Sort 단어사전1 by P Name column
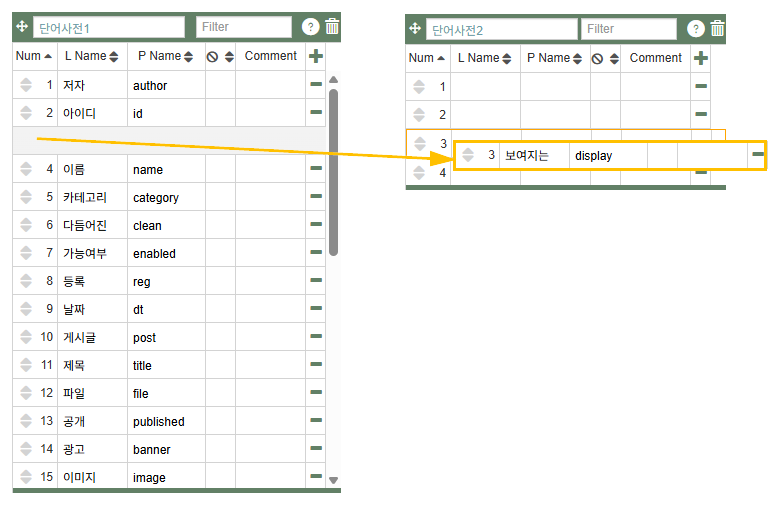This screenshot has width=778, height=507. click(166, 56)
